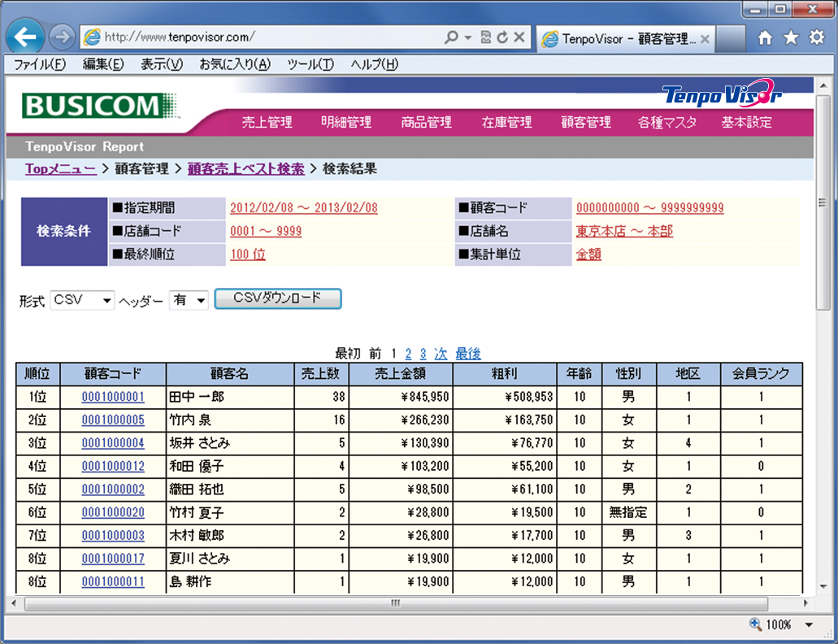Screen dimensions: 838x644
Task: Click the search magnifier icon in address bar
Action: [451, 37]
